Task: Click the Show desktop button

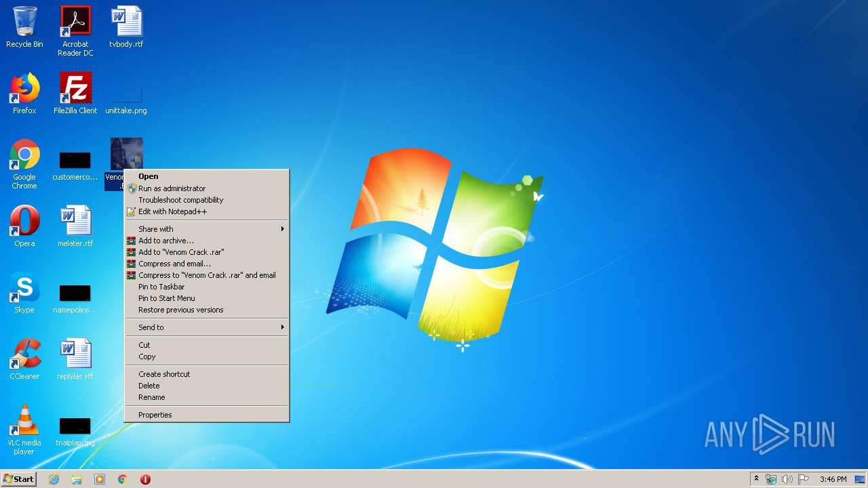Action: click(x=860, y=479)
